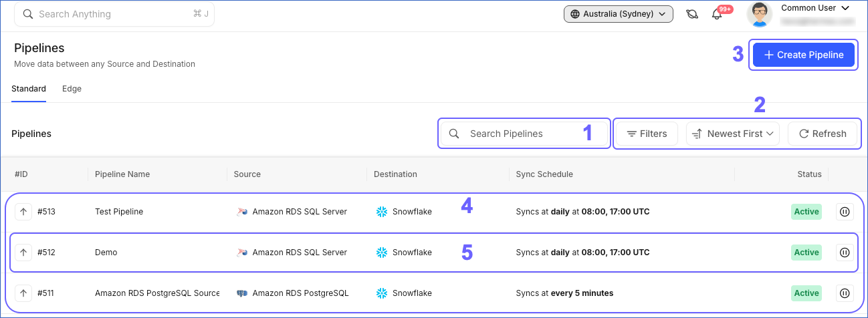Click the Search Pipelines input field
This screenshot has height=318, width=868.
click(524, 134)
